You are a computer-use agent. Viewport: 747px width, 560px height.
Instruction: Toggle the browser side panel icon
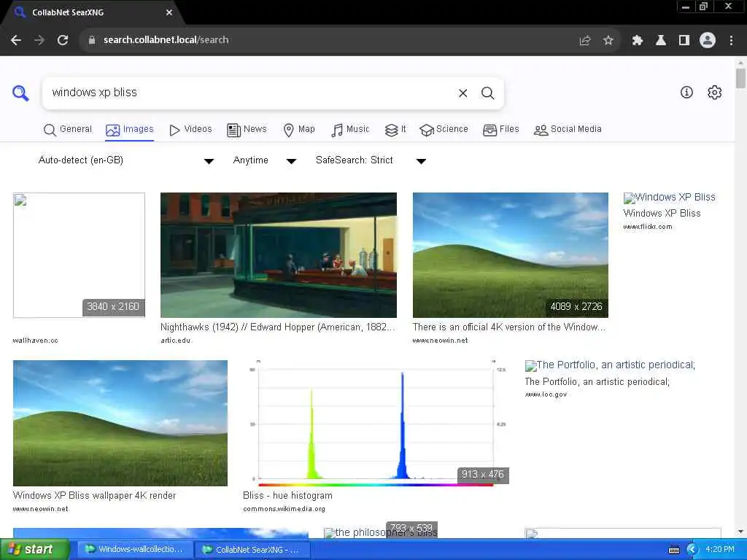pyautogui.click(x=684, y=41)
